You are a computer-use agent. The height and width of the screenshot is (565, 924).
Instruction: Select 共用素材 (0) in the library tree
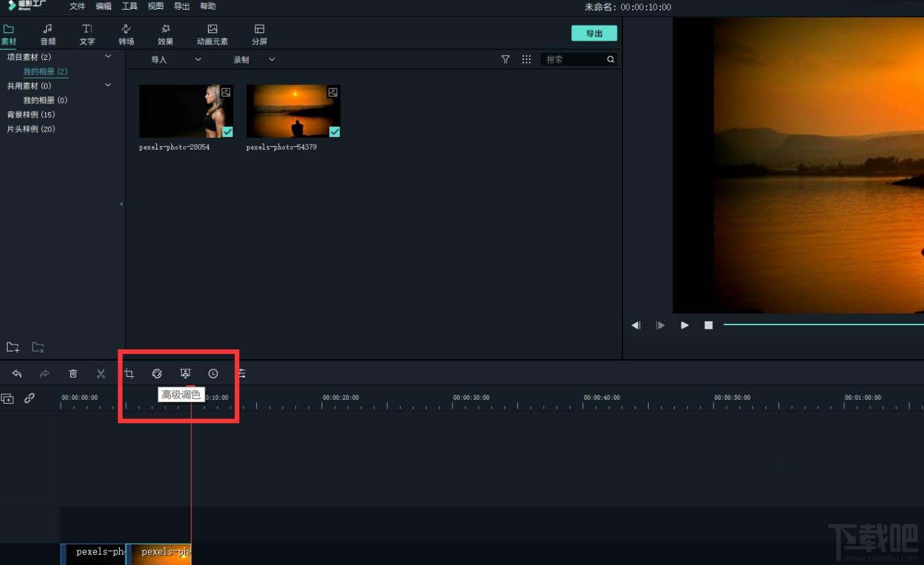pos(29,86)
